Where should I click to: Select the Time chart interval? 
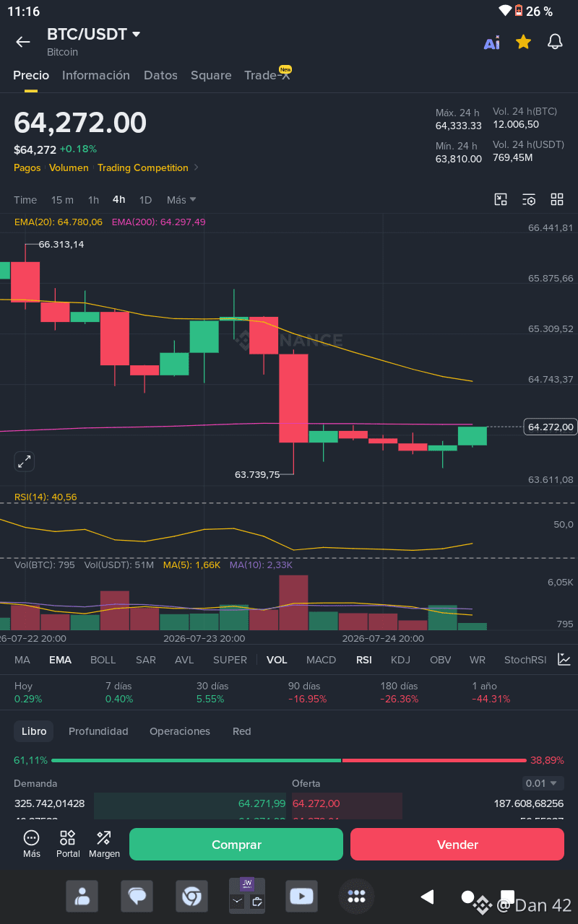[x=25, y=200]
